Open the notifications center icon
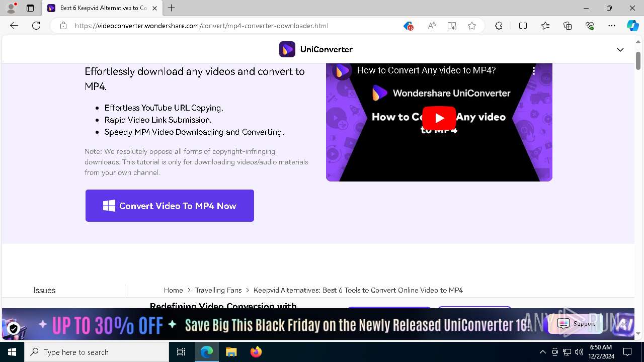 tap(627, 352)
